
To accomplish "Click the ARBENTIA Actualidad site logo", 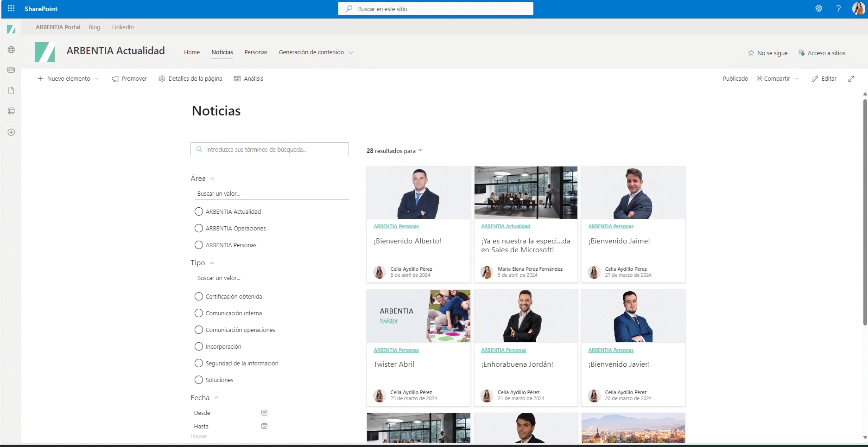I will coord(45,52).
